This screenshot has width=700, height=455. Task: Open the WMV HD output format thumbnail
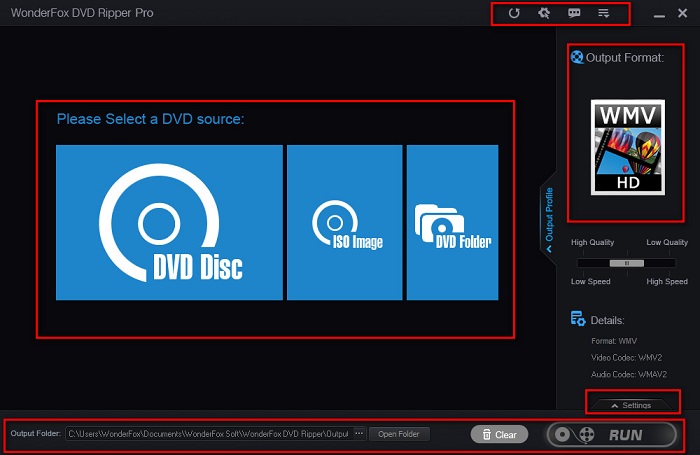pos(628,147)
